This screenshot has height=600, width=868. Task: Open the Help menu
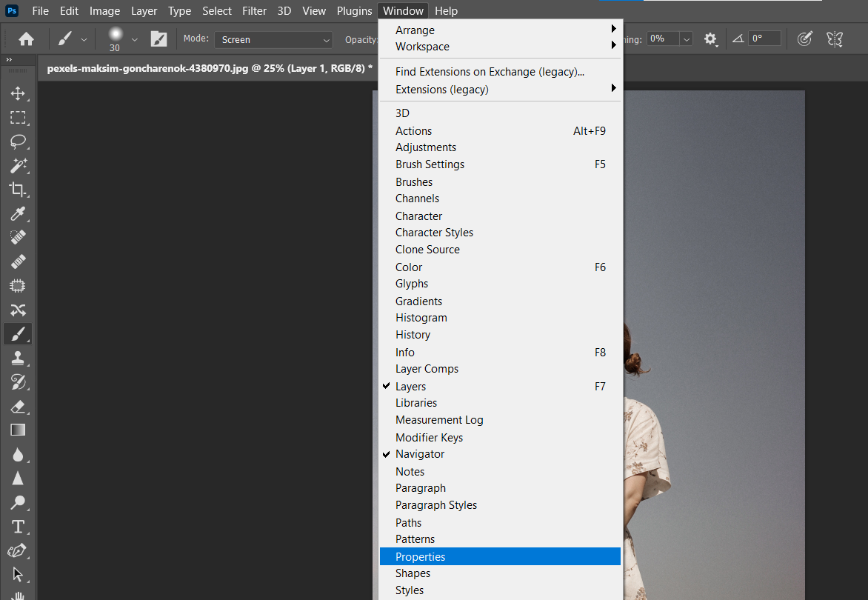click(446, 11)
